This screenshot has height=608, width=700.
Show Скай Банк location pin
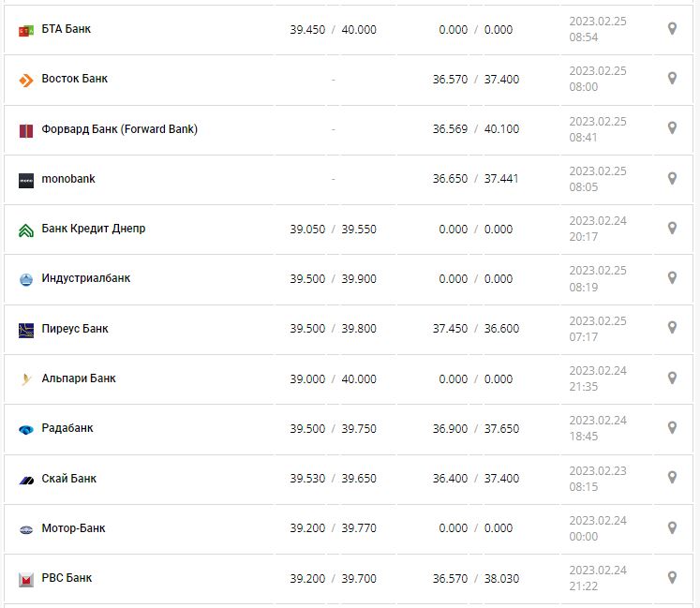(672, 478)
